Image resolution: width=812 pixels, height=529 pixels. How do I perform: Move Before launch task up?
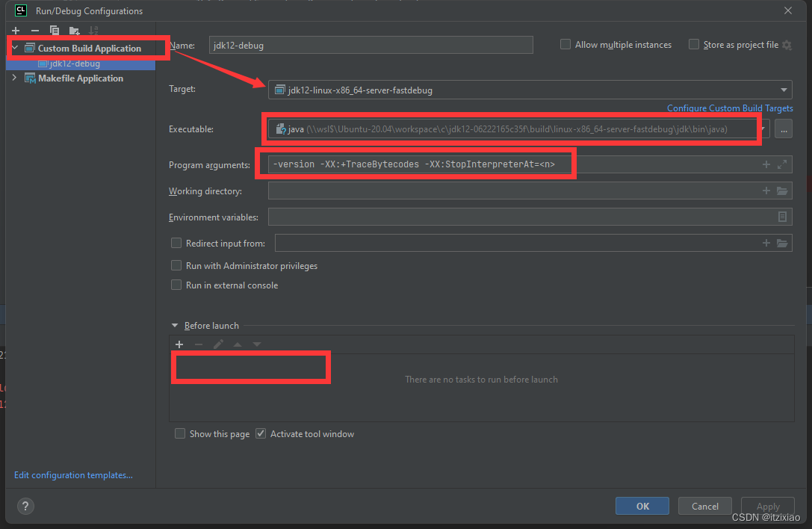coord(238,344)
